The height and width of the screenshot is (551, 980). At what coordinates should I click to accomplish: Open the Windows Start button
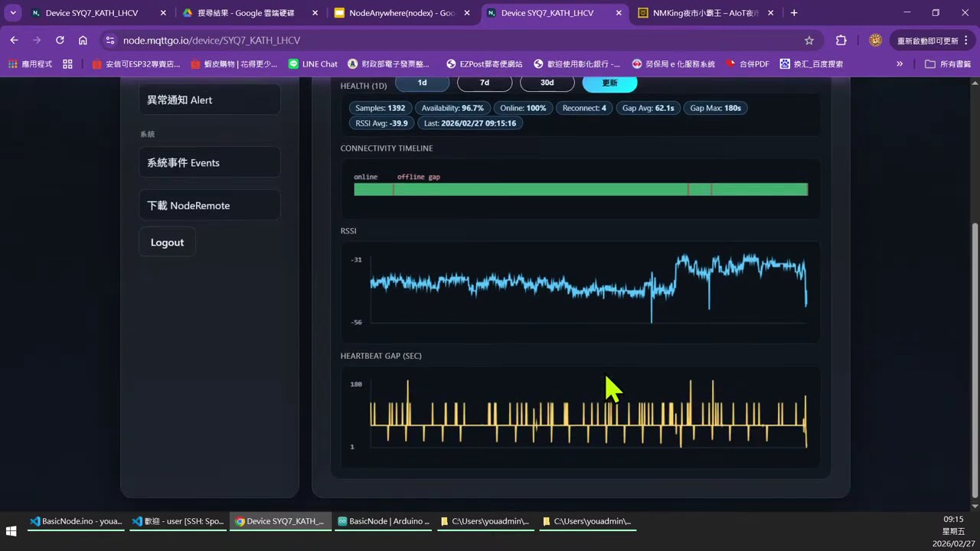click(x=11, y=530)
